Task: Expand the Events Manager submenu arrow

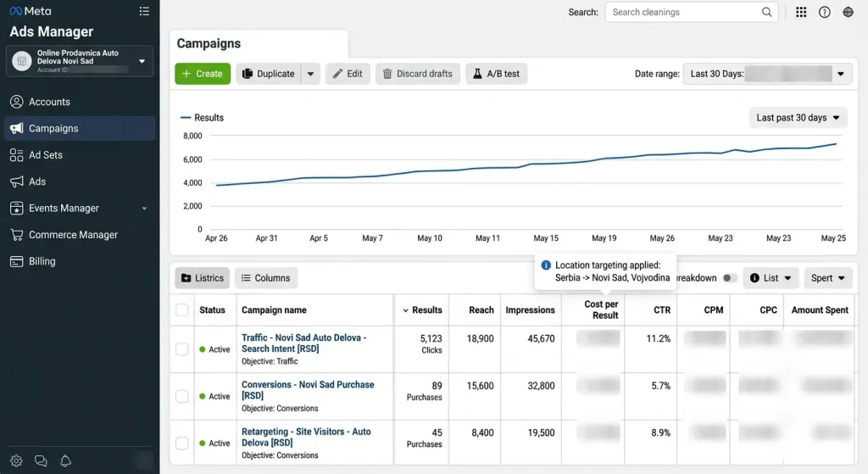Action: tap(144, 209)
